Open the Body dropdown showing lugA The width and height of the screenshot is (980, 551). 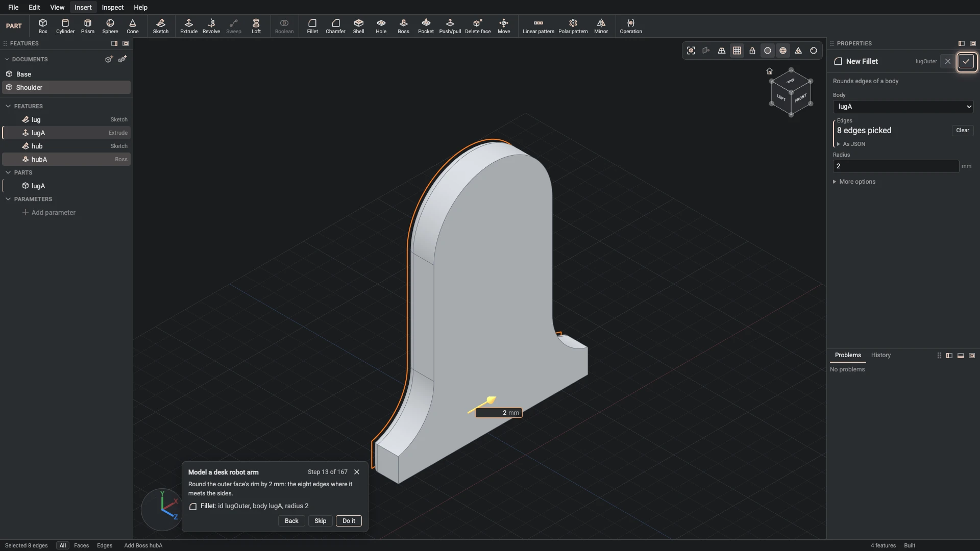(x=903, y=107)
